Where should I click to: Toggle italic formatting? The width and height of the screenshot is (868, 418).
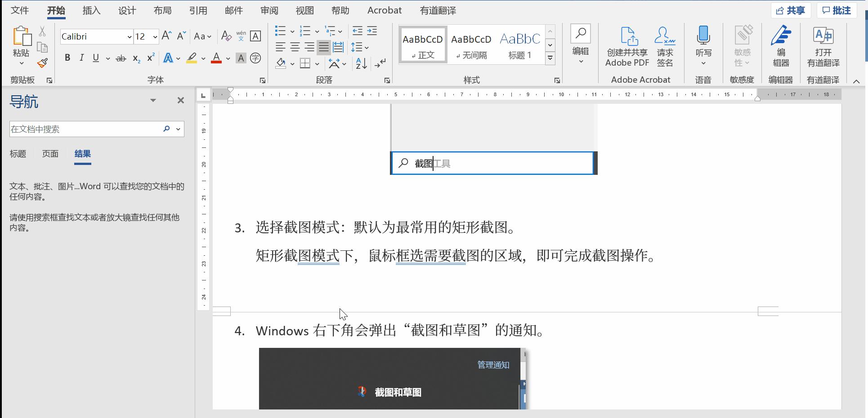coord(81,58)
